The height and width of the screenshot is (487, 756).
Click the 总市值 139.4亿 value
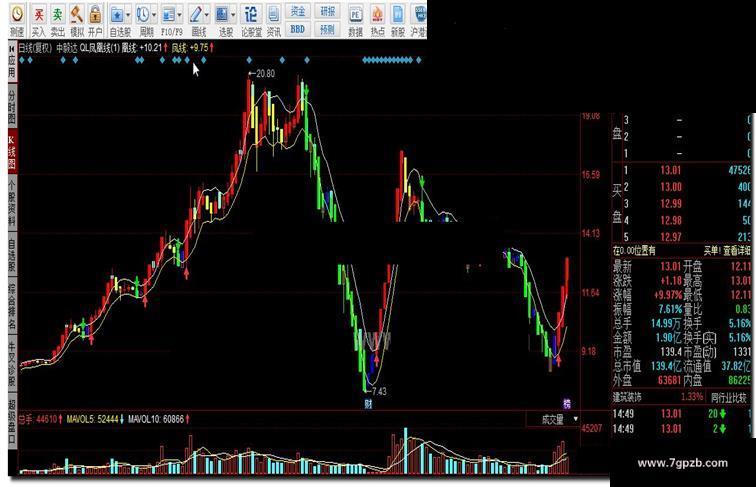pos(666,366)
